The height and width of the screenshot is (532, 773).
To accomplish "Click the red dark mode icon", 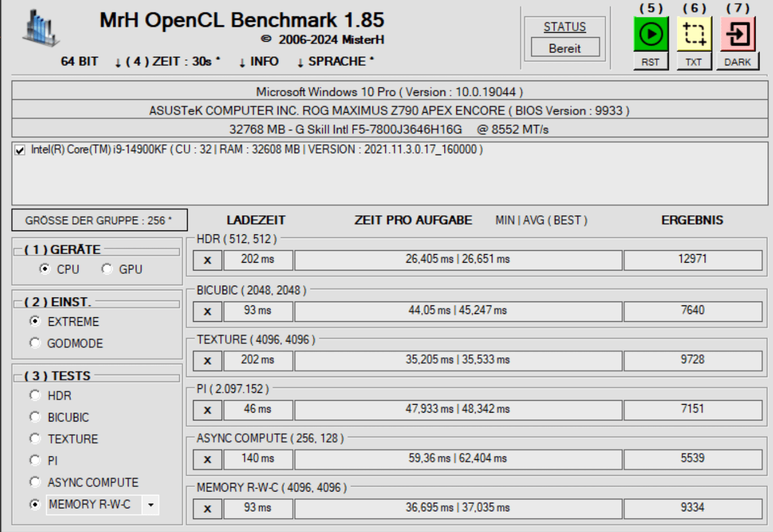I will point(738,34).
